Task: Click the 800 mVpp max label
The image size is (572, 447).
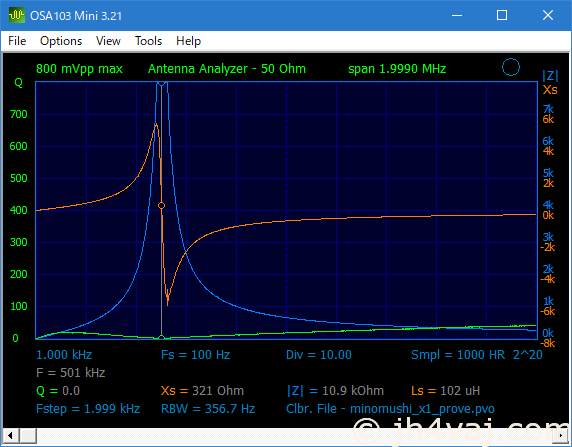Action: coord(79,69)
